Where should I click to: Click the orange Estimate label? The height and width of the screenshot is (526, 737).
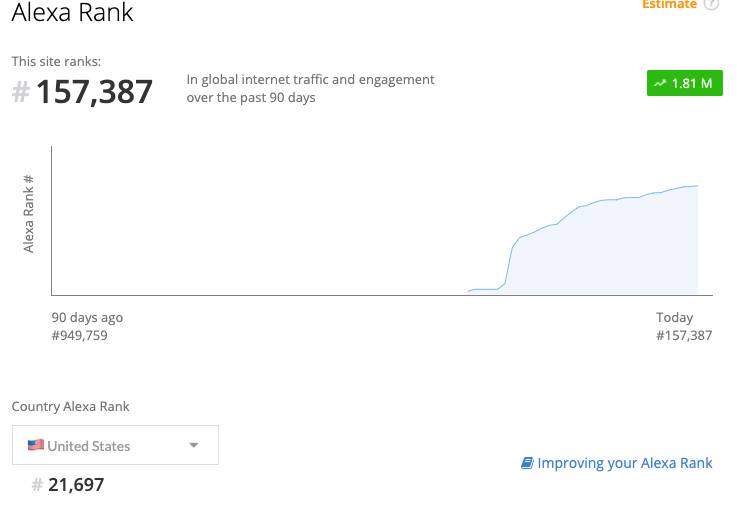pos(669,4)
